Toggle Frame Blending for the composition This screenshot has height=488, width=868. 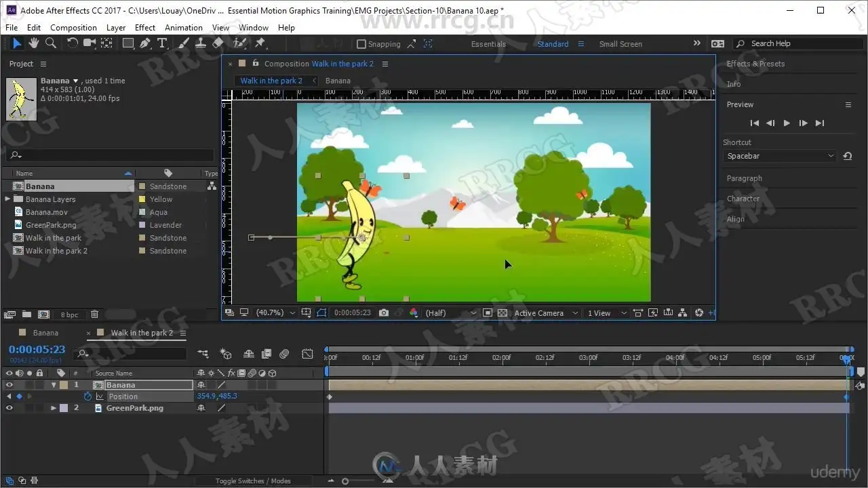267,354
